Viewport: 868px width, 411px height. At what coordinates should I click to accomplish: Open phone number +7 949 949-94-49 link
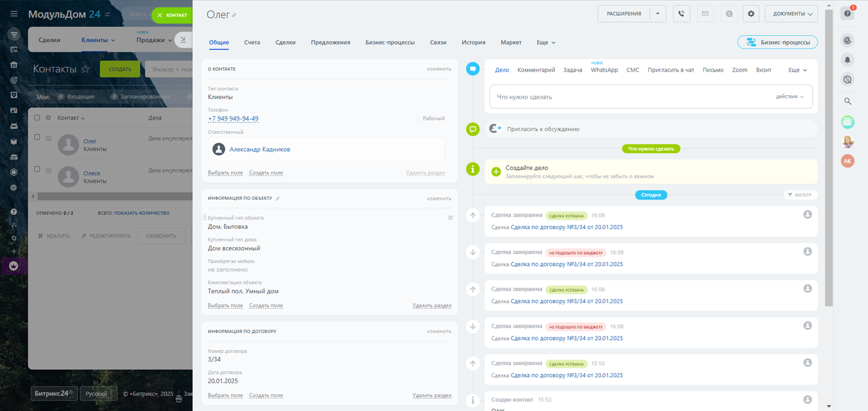(233, 119)
